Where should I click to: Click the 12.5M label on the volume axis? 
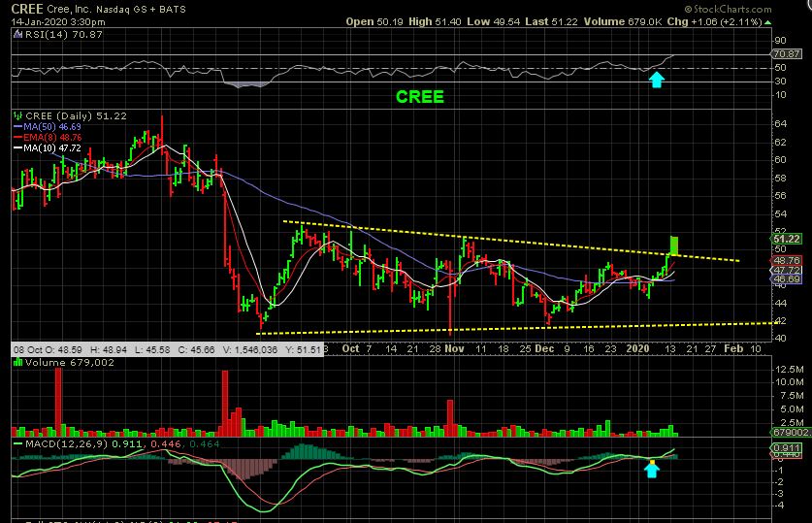tap(790, 370)
